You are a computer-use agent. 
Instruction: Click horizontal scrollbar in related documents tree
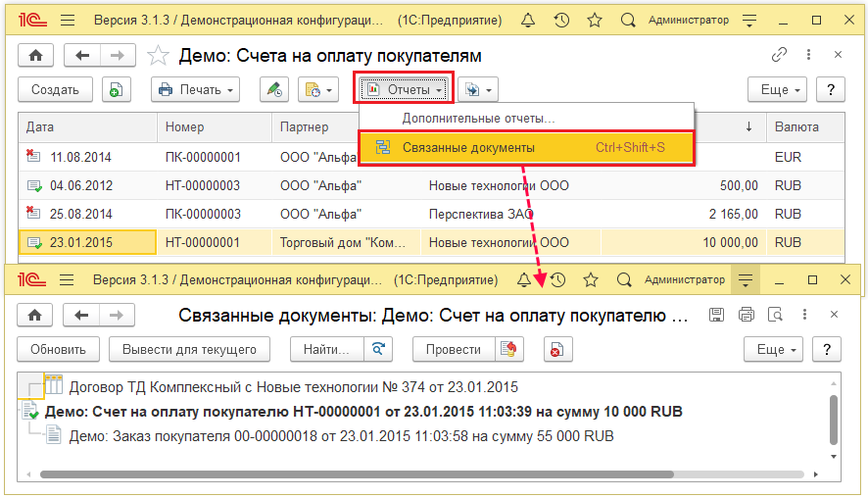click(x=357, y=474)
